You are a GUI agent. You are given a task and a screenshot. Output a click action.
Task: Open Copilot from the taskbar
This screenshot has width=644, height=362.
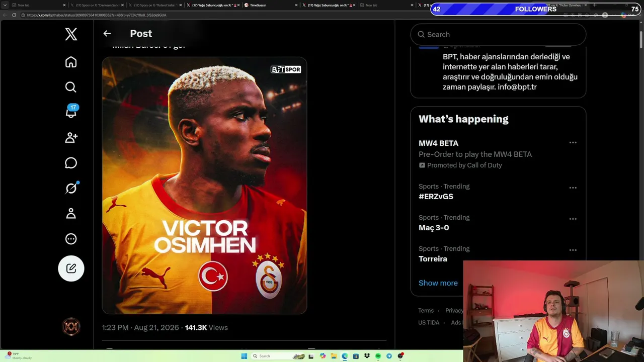pyautogui.click(x=323, y=356)
